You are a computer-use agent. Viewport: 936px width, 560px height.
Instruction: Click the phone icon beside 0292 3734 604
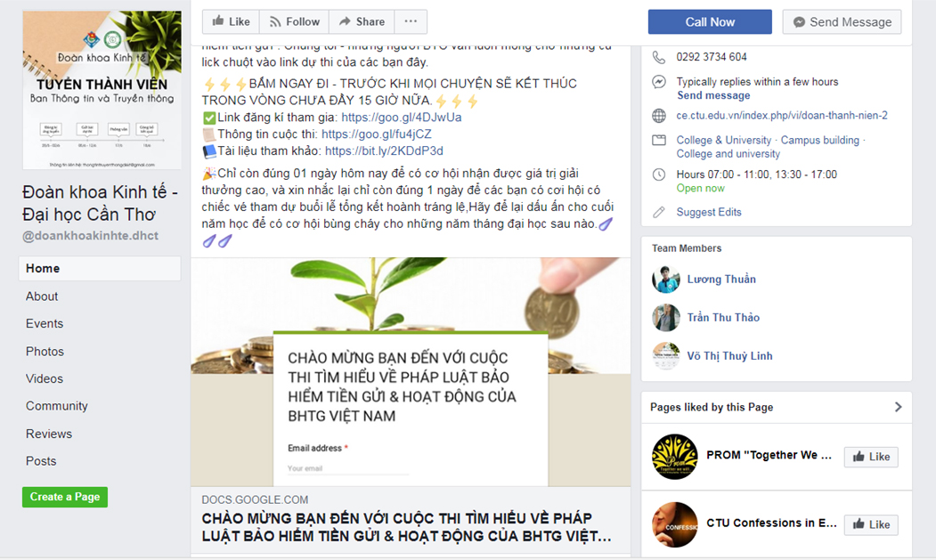point(658,57)
